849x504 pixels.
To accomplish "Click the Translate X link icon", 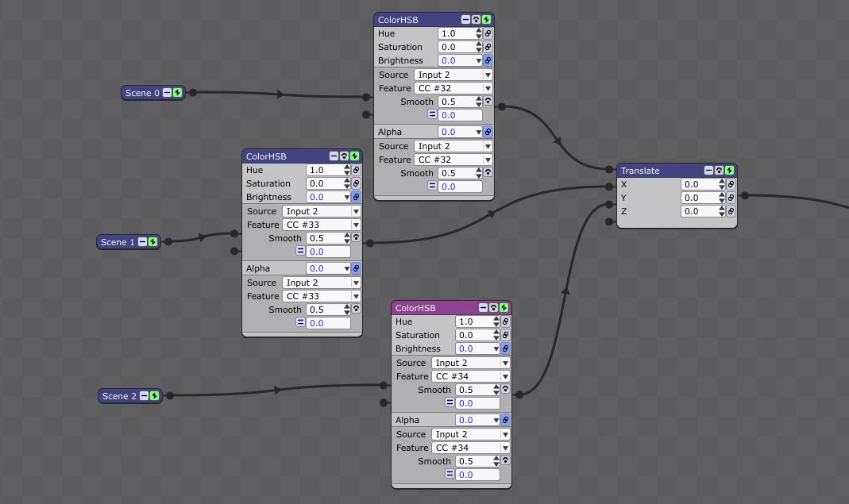I will point(731,184).
